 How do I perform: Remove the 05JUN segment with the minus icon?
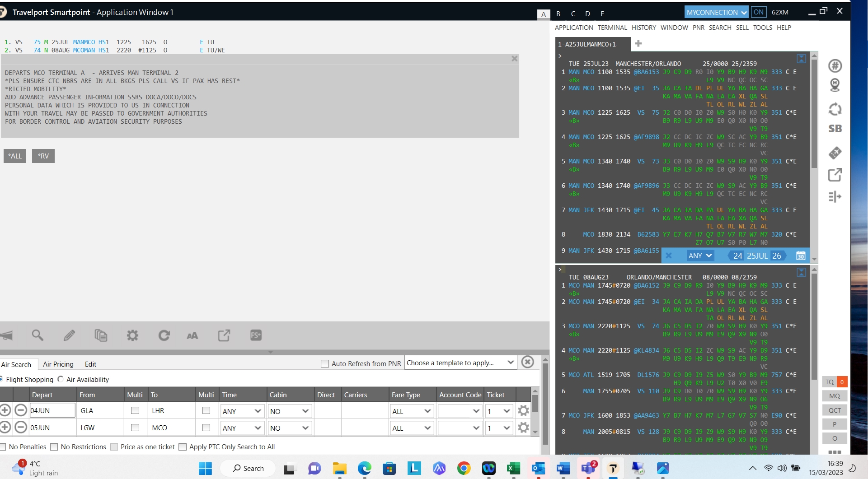pyautogui.click(x=21, y=427)
